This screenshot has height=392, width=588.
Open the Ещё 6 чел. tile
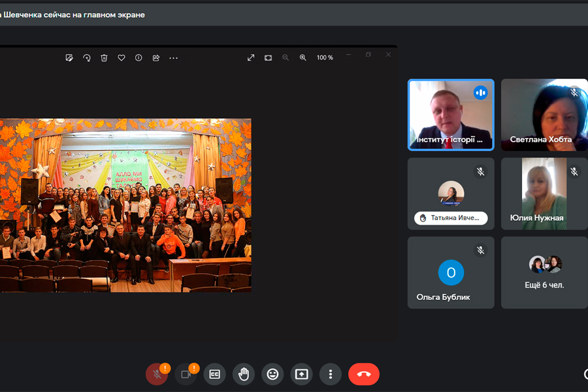coord(544,272)
